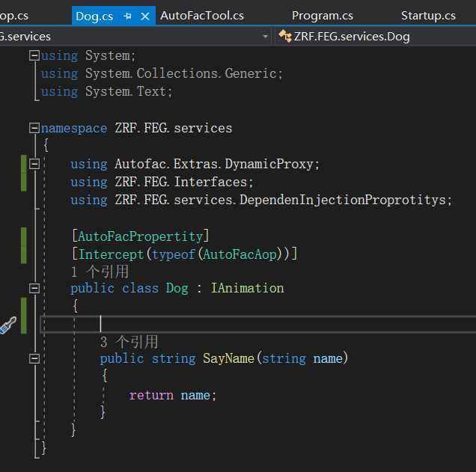Screen dimensions: 476x472
Task: Open the project scope dropdown arrow
Action: pos(266,37)
